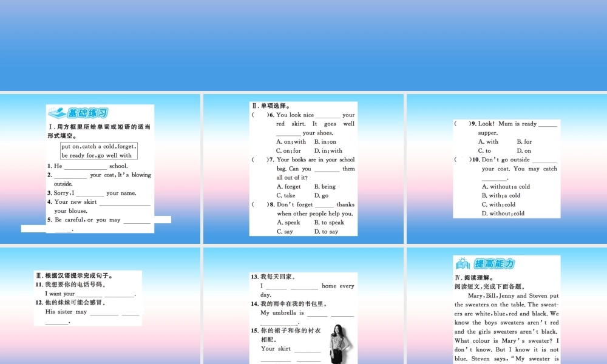This screenshot has height=364, width=607.
Task: Click sentence '12. 他的妹妹可能会感冒。'
Action: [71, 303]
